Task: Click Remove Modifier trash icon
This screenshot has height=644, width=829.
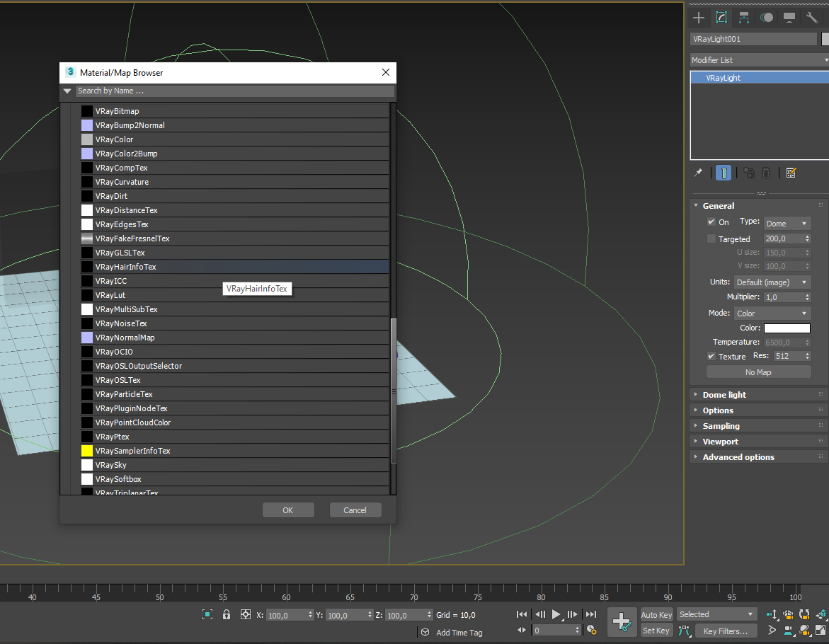Action: (766, 173)
